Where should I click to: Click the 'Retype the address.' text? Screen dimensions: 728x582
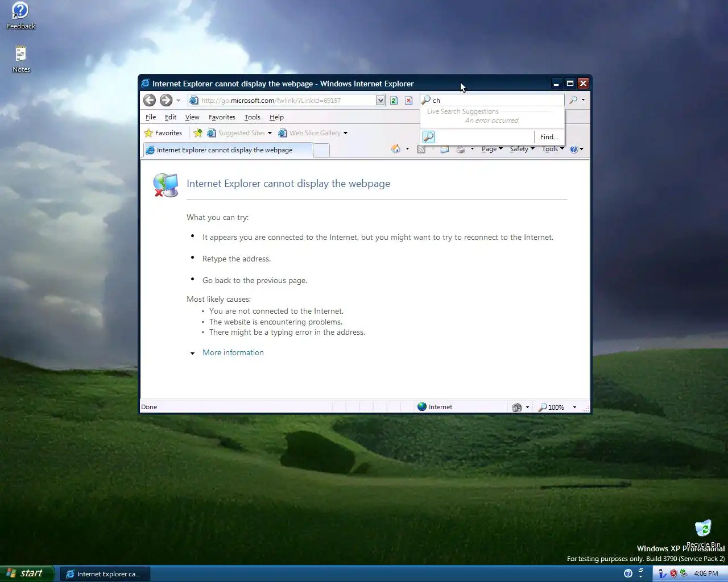237,259
